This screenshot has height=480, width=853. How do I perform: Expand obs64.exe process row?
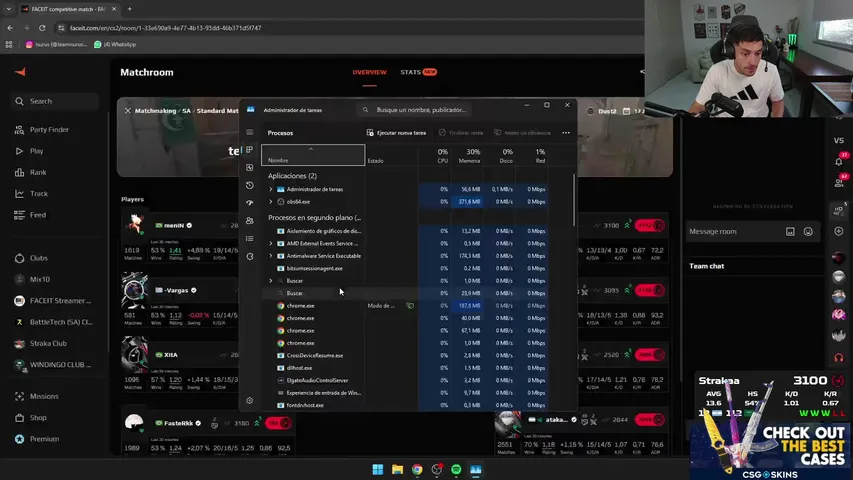click(x=271, y=202)
